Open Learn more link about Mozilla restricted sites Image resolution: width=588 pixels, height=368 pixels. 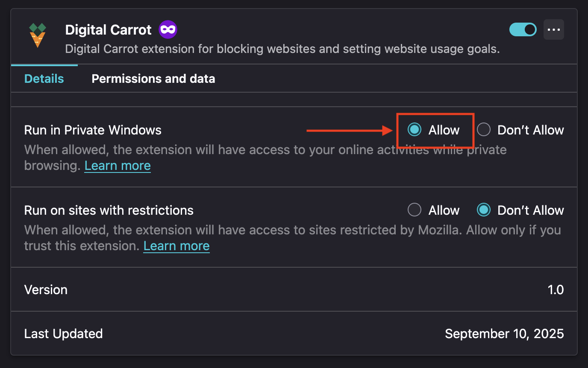(x=176, y=246)
